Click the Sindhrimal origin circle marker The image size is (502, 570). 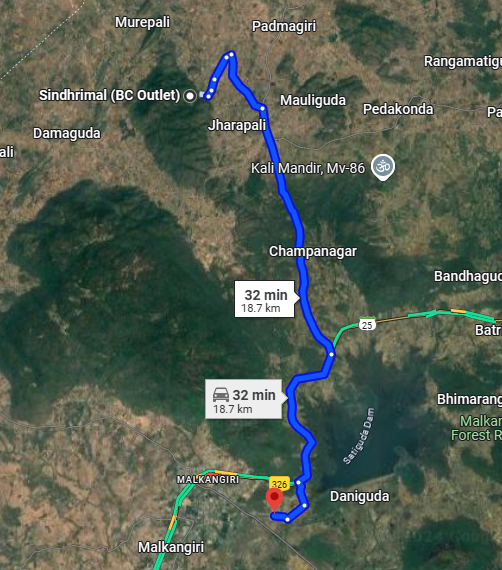(x=190, y=96)
